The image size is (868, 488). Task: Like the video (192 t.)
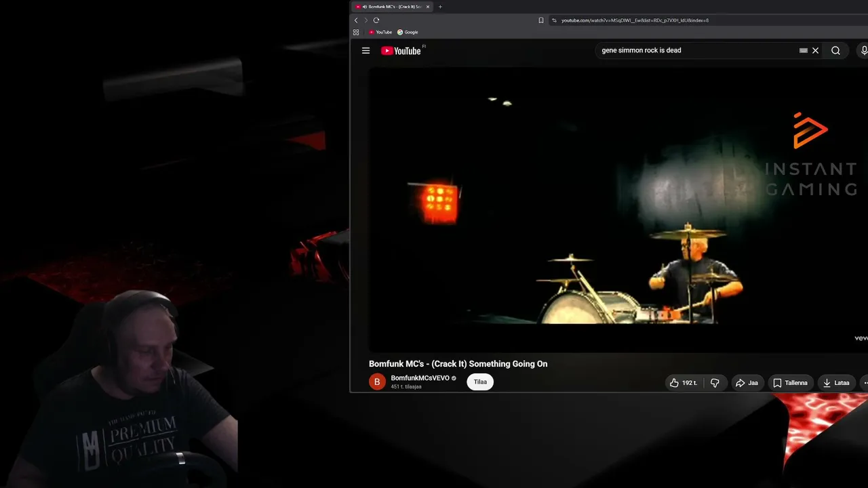[x=684, y=383]
